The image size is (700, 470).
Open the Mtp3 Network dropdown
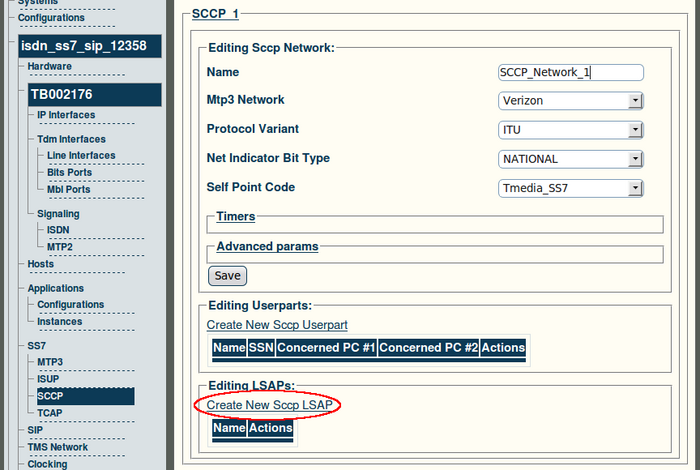570,101
